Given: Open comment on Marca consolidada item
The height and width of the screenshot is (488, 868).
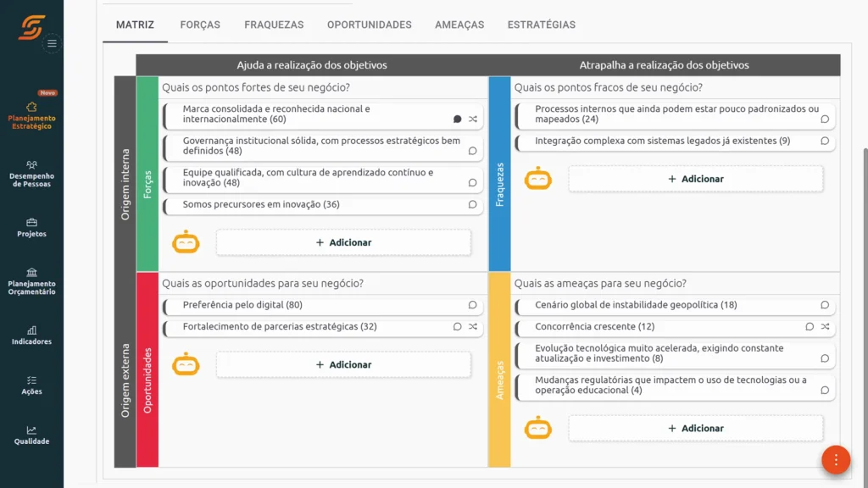Looking at the screenshot, I should 457,119.
